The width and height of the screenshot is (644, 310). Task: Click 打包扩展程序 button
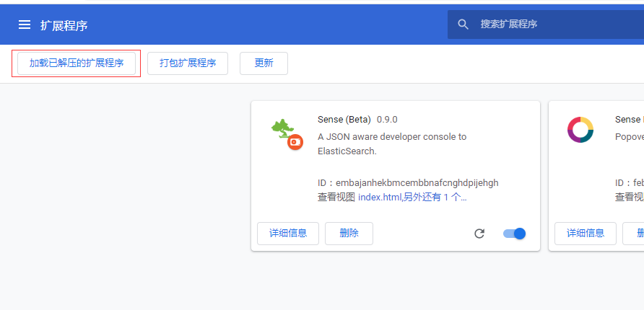(188, 63)
